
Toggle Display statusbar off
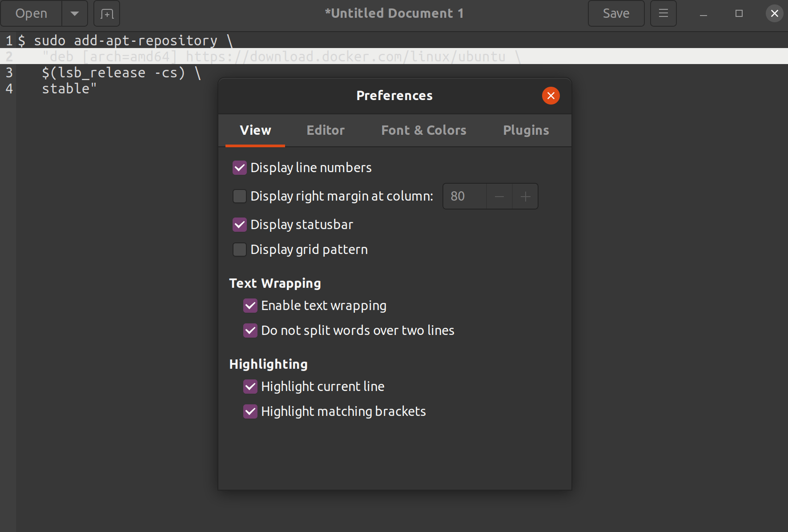coord(240,225)
